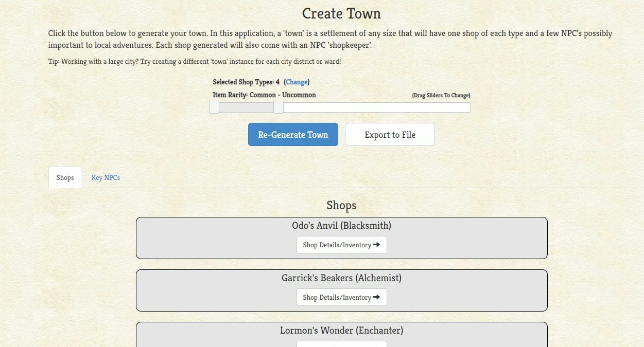Click arrow icon on Garrick's Beakers details button
This screenshot has height=347, width=644.
coord(377,297)
